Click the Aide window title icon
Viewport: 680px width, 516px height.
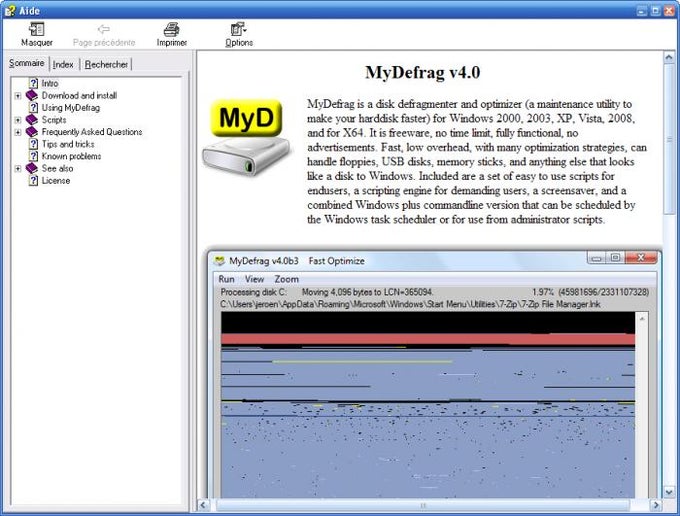click(10, 10)
